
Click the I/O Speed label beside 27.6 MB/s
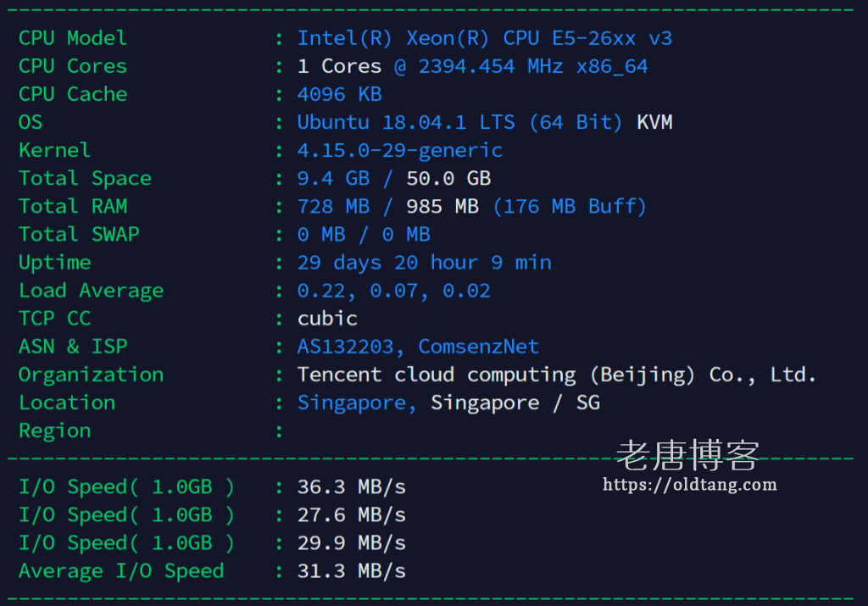(126, 515)
